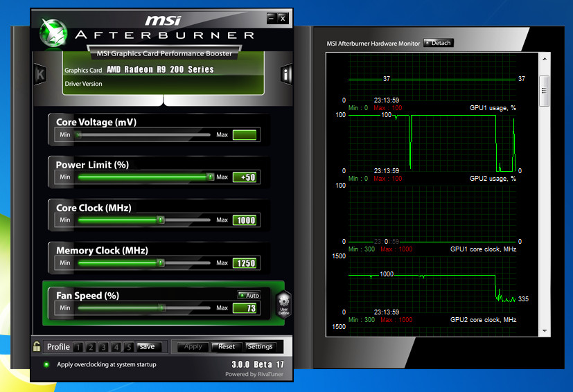Click the hardware monitor scroll up arrow

tap(545, 59)
